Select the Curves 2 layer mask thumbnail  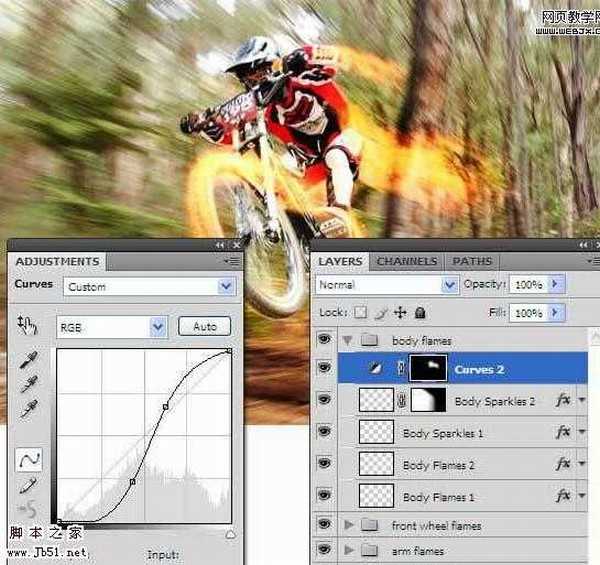428,368
